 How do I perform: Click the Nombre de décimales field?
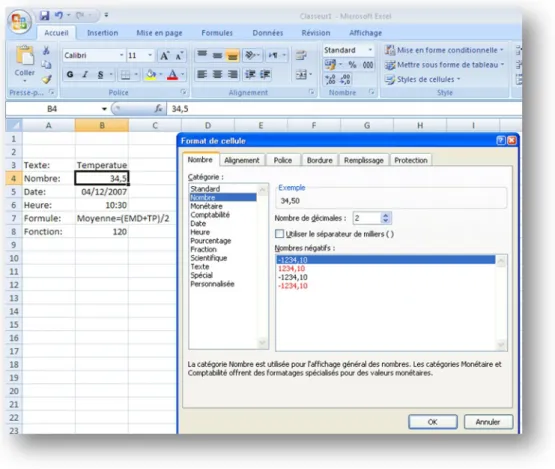367,218
